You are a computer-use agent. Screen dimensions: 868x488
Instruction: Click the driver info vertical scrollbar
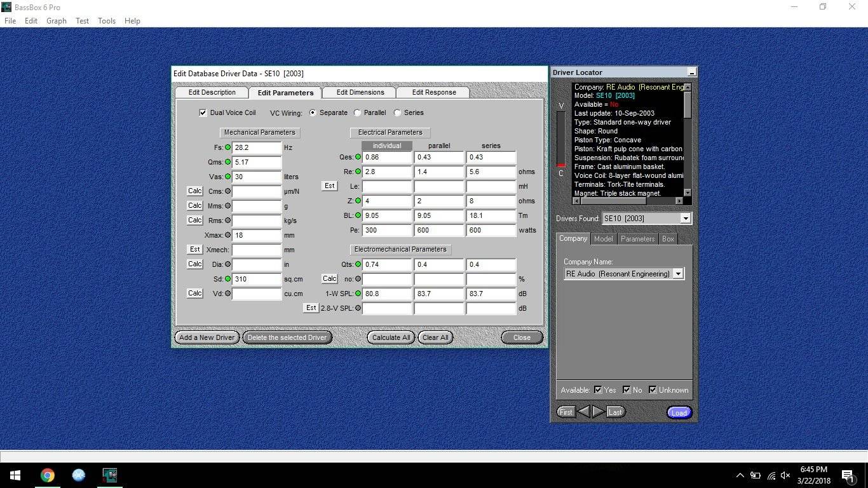pyautogui.click(x=688, y=139)
